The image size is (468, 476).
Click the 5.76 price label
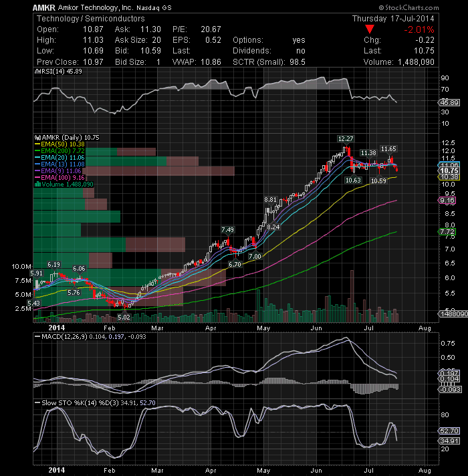(74, 293)
